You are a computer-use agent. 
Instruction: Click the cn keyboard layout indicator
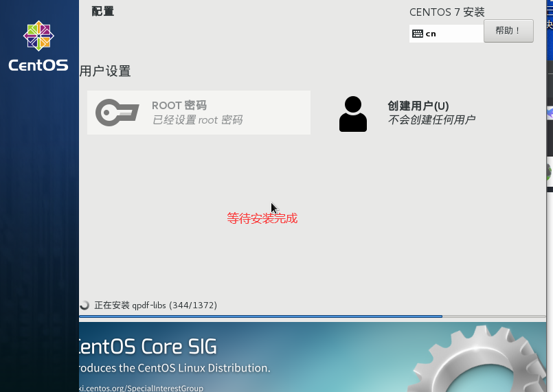click(x=446, y=34)
